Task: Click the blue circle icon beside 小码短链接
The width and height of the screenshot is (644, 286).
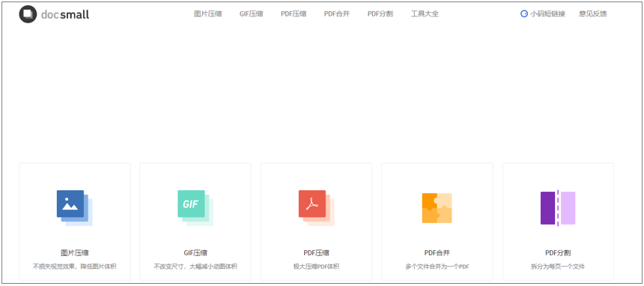Action: [x=524, y=13]
